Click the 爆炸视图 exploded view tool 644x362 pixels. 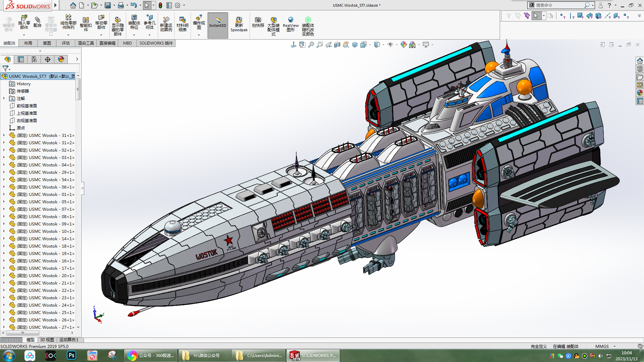point(199,22)
